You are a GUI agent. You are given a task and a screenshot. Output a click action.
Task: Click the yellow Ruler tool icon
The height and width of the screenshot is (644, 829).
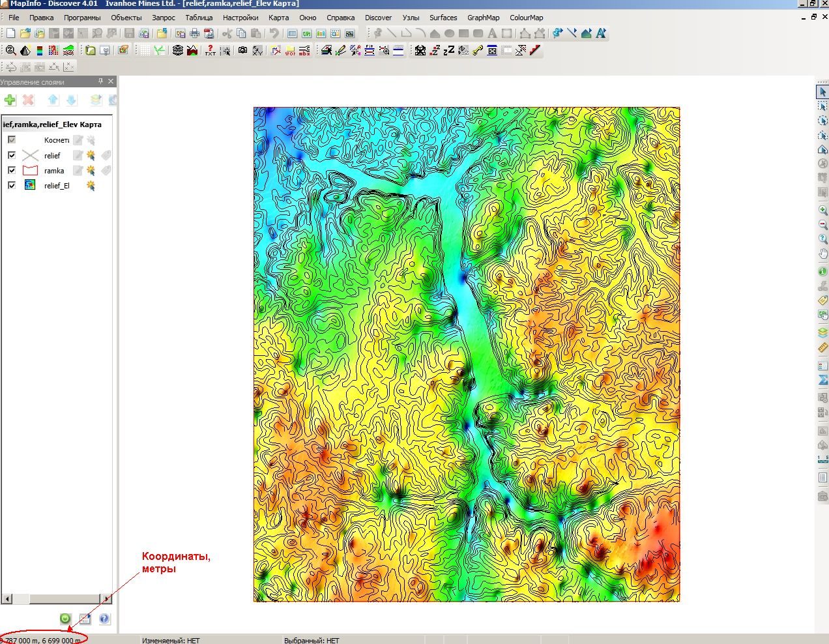[822, 347]
